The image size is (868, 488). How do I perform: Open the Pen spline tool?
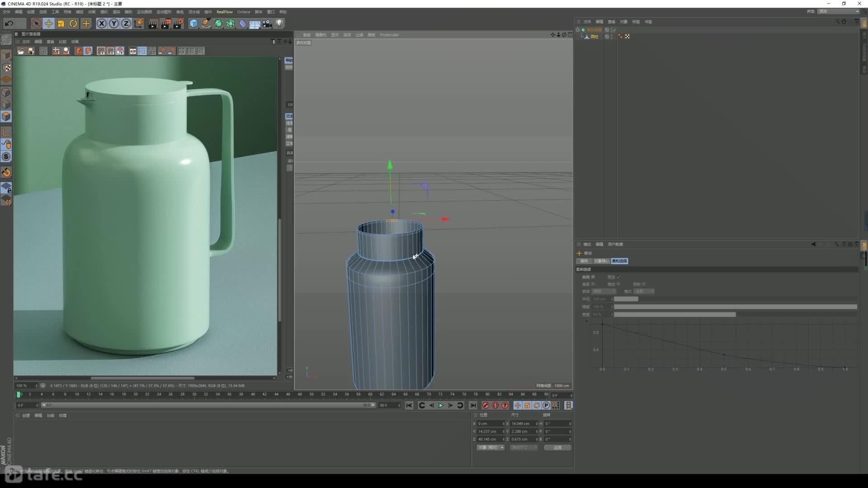coord(206,23)
